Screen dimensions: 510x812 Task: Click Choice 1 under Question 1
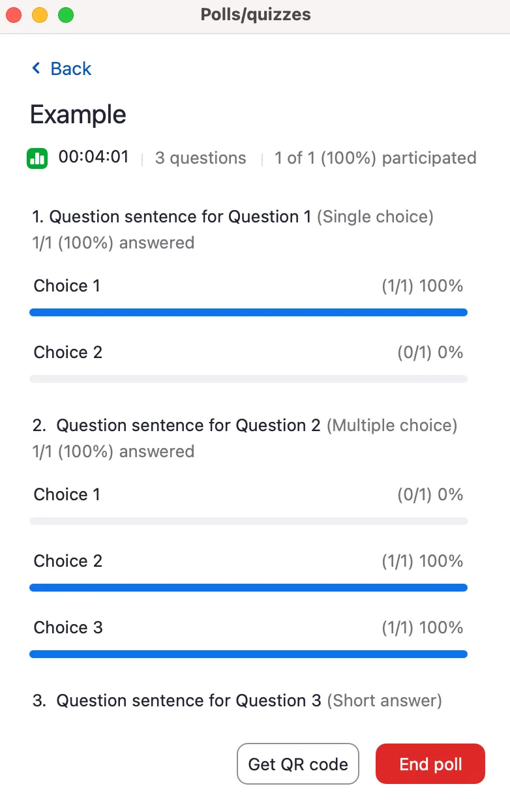67,286
